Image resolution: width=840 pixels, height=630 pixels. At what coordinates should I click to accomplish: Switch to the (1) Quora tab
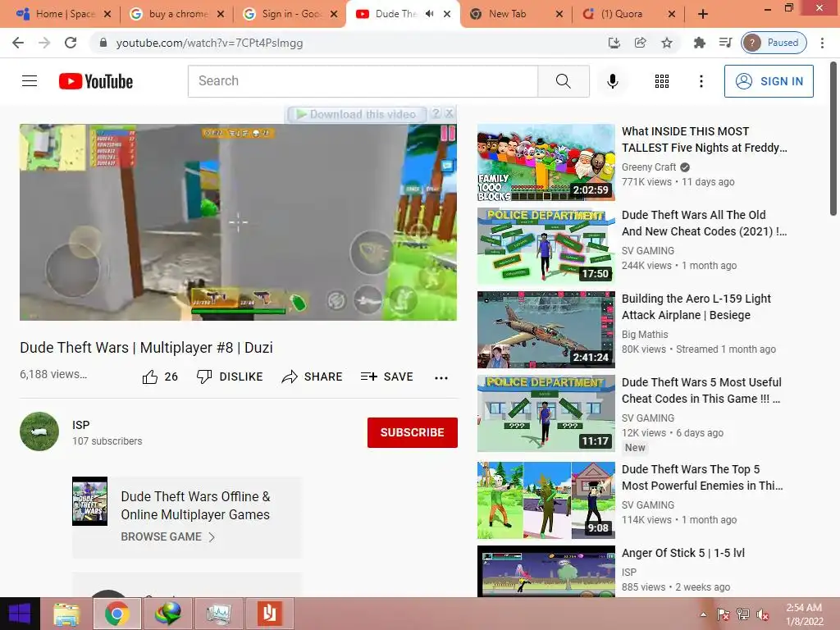coord(628,14)
